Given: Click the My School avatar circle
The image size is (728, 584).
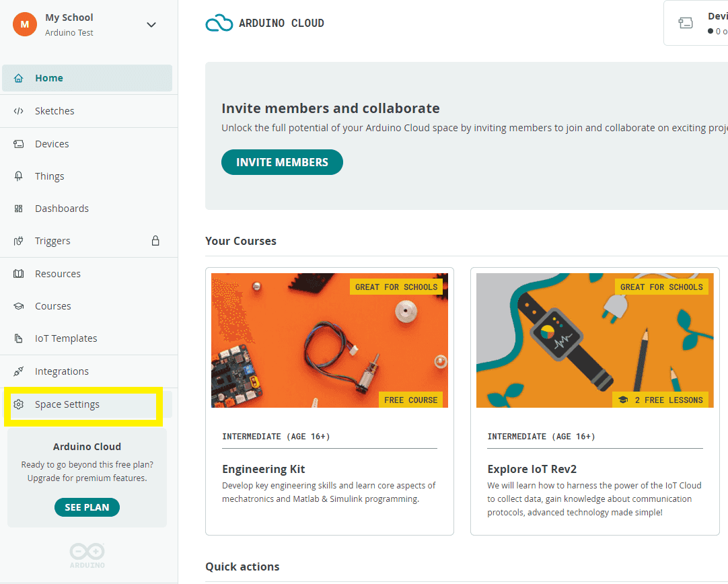Looking at the screenshot, I should tap(24, 24).
